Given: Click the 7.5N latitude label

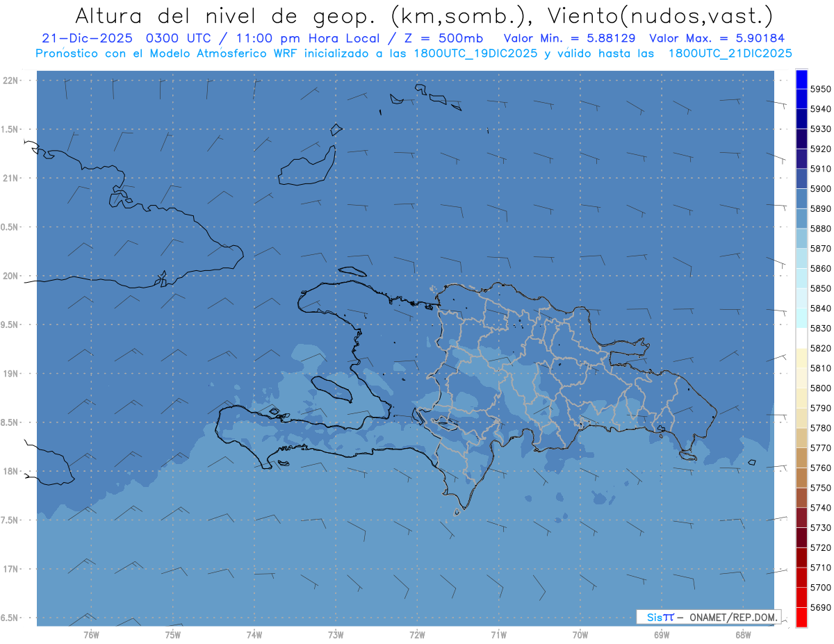Looking at the screenshot, I should (10, 520).
